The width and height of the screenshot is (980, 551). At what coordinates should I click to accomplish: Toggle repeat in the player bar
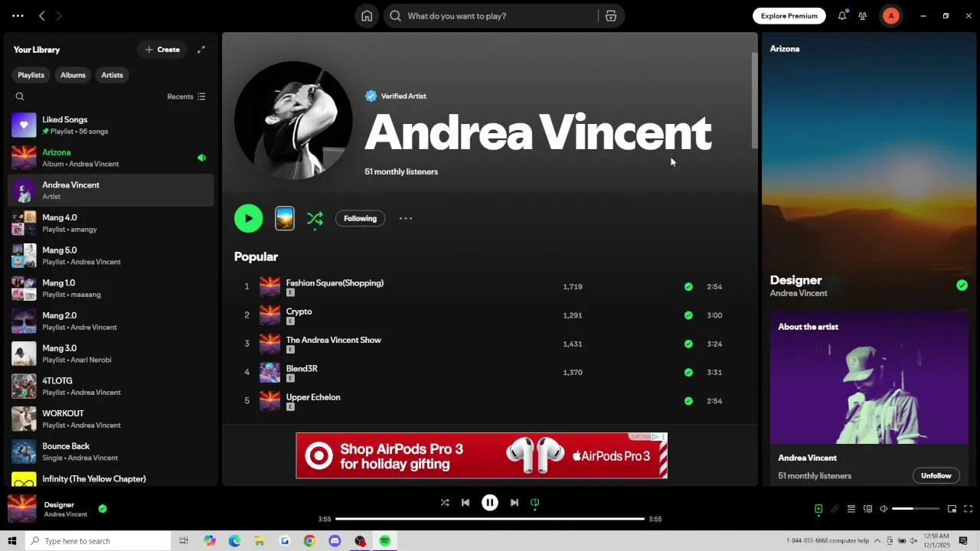tap(535, 503)
